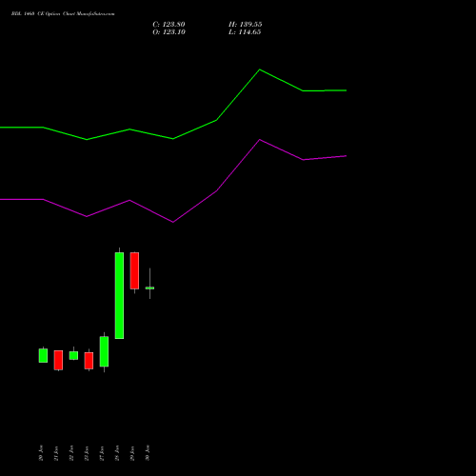Click the chart title text at top left
The width and height of the screenshot is (476, 476).
tap(63, 13)
